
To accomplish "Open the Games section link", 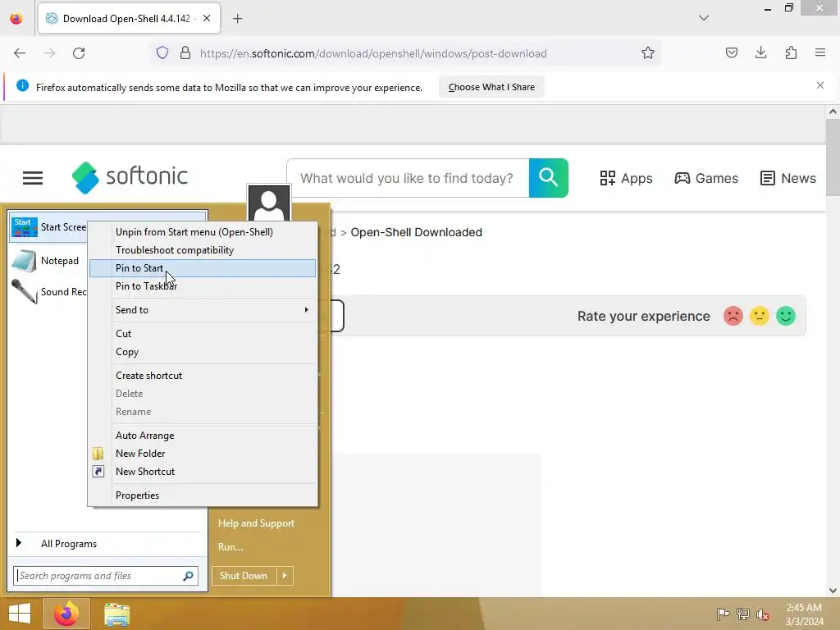I will click(706, 178).
